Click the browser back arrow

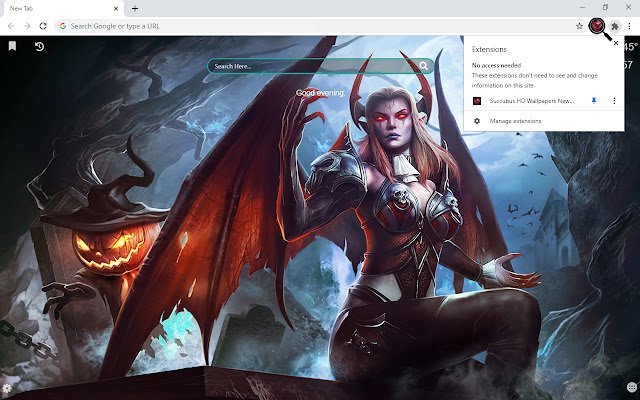point(11,26)
